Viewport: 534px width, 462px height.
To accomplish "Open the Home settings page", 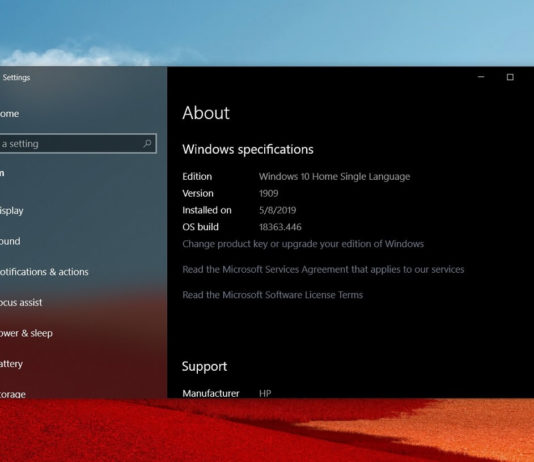I will (x=10, y=114).
